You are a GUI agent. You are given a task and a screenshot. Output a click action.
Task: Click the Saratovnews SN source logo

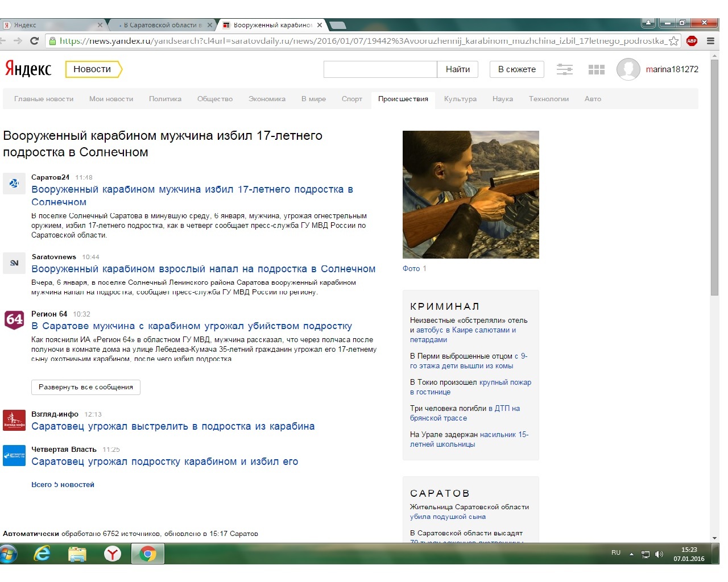point(14,263)
